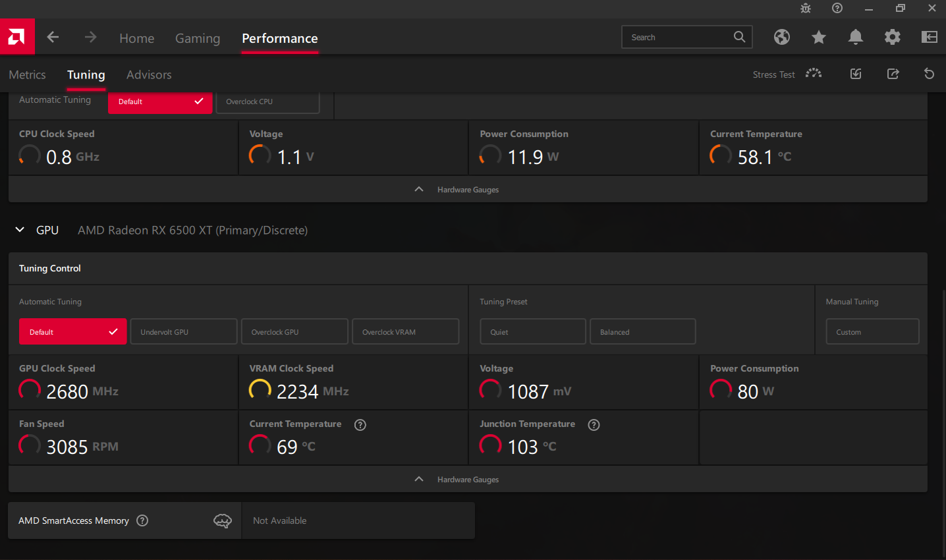Screen dimensions: 946x560
Task: Click CPU Voltage 1.1 V value
Action: coord(296,157)
